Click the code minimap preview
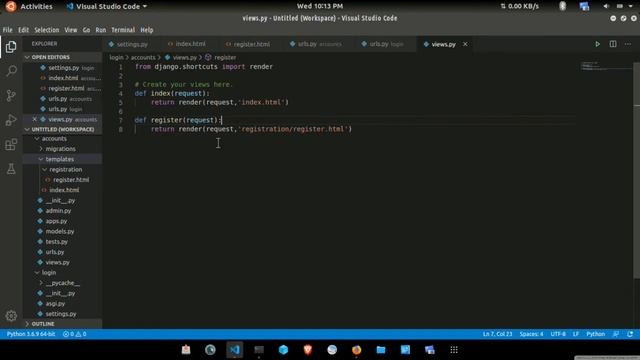 [x=604, y=66]
